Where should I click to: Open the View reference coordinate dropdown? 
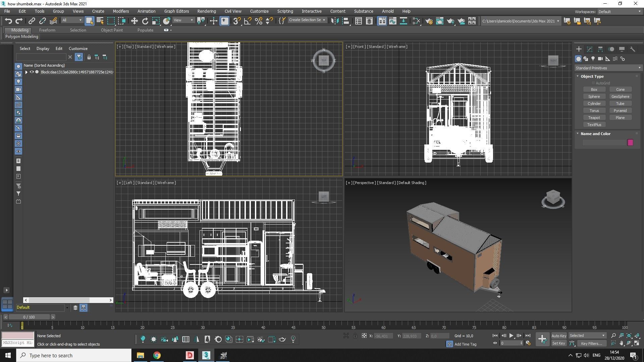[183, 20]
